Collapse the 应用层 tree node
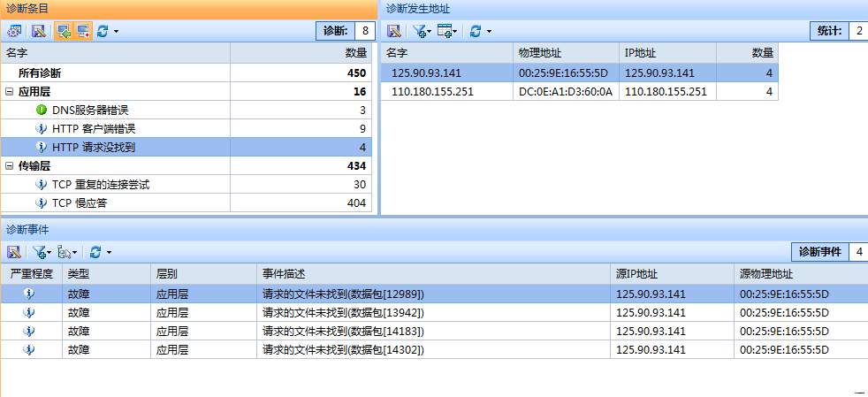The width and height of the screenshot is (868, 397). pos(10,91)
